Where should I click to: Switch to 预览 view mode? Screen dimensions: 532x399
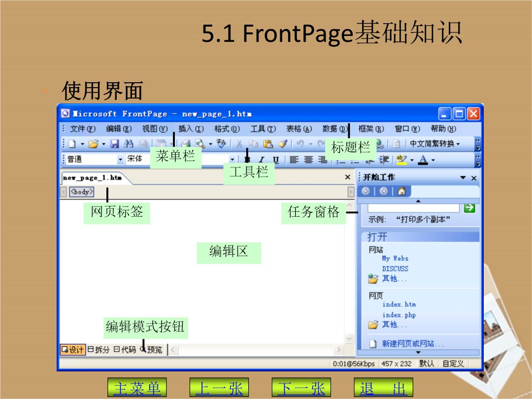coord(151,350)
